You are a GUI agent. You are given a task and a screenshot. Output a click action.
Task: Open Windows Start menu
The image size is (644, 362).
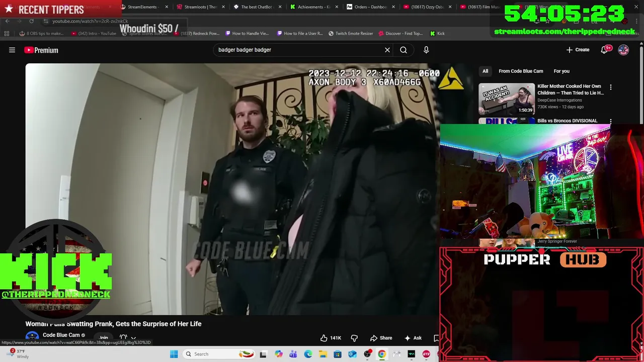[x=174, y=354]
